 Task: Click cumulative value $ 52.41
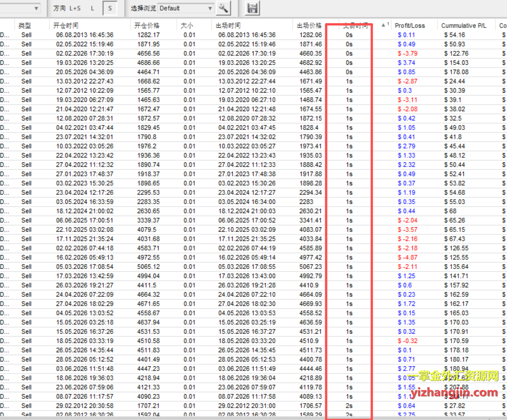[x=454, y=174]
